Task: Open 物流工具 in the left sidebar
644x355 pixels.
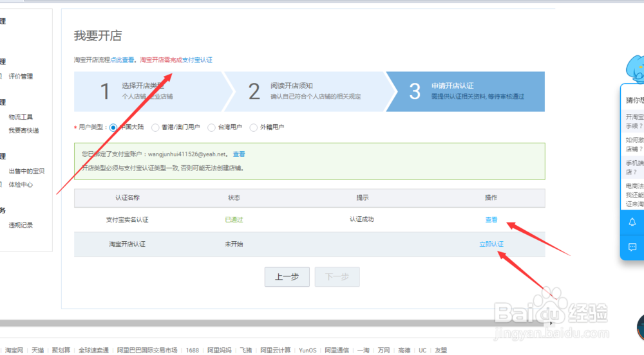Action: [x=21, y=117]
